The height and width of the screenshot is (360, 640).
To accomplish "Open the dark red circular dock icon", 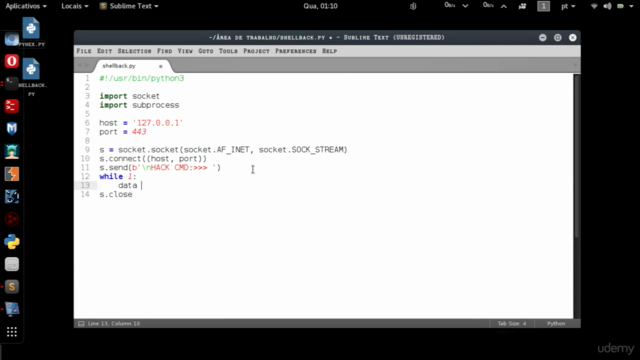I will [12, 220].
